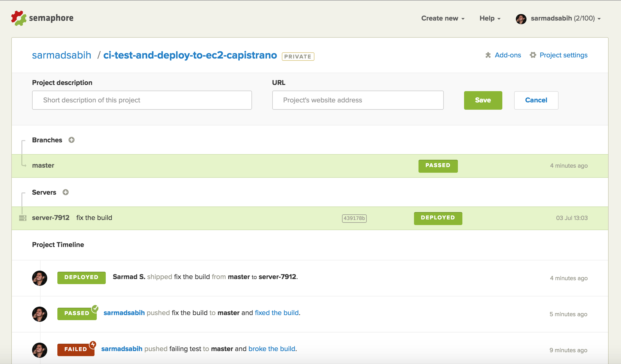The height and width of the screenshot is (364, 621).
Task: Click the PASSED badge in timeline
Action: 77,314
